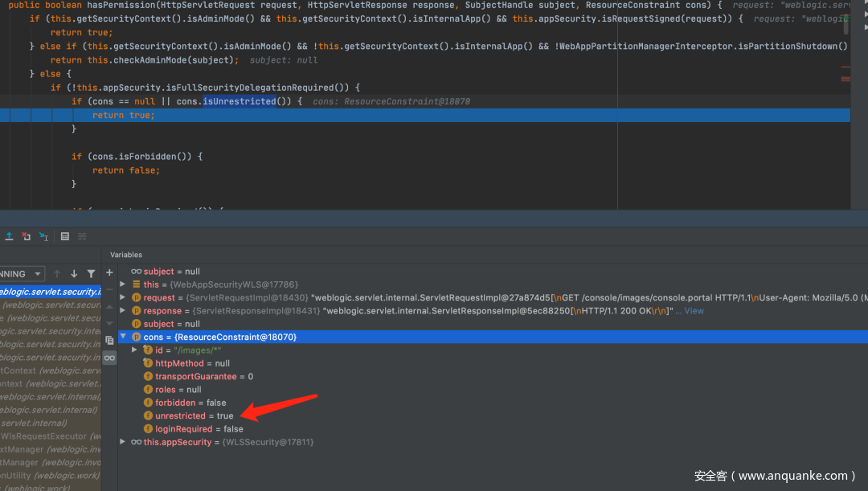The width and height of the screenshot is (868, 491).
Task: Toggle the show watches glasses icon
Action: click(x=109, y=358)
